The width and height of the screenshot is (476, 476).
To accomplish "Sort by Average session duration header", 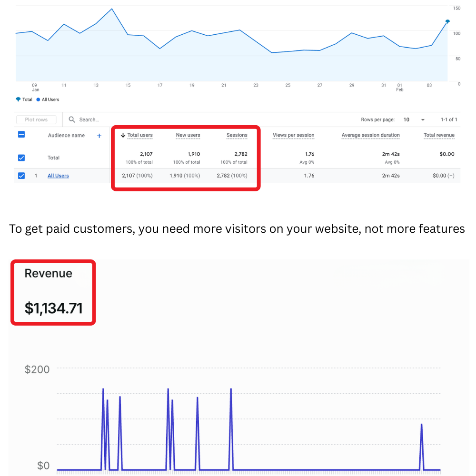I will coord(370,135).
